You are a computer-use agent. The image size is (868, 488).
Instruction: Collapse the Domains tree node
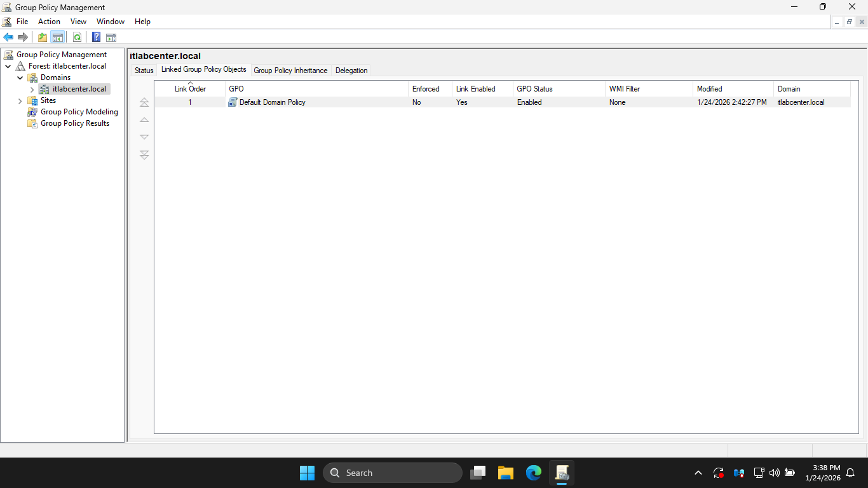click(20, 78)
